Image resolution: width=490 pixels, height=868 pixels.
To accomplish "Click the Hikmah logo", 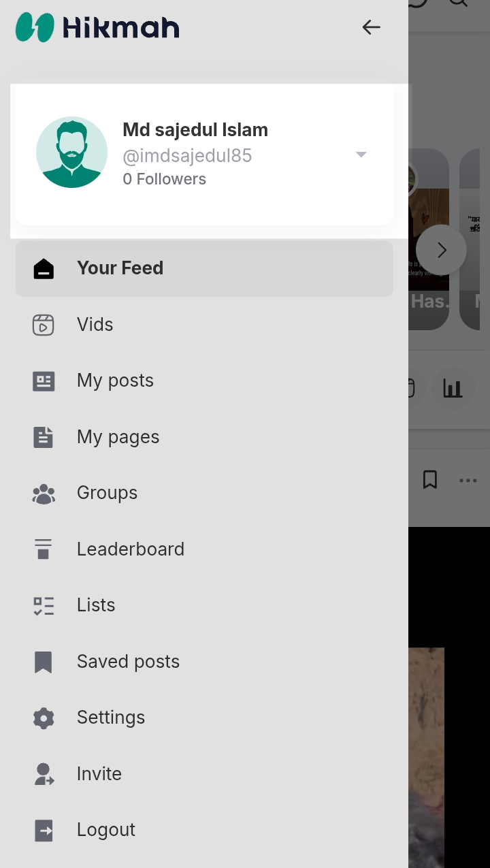I will pos(97,27).
